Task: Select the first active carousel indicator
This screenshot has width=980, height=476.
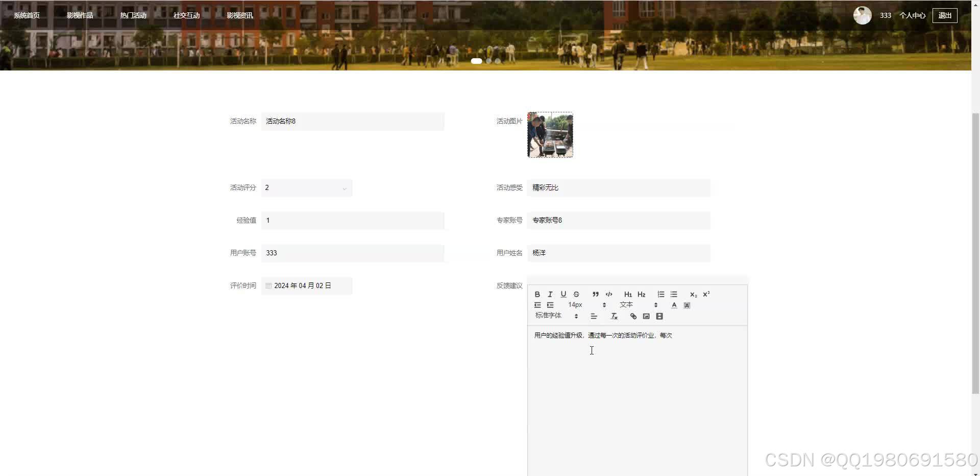Action: pyautogui.click(x=476, y=61)
